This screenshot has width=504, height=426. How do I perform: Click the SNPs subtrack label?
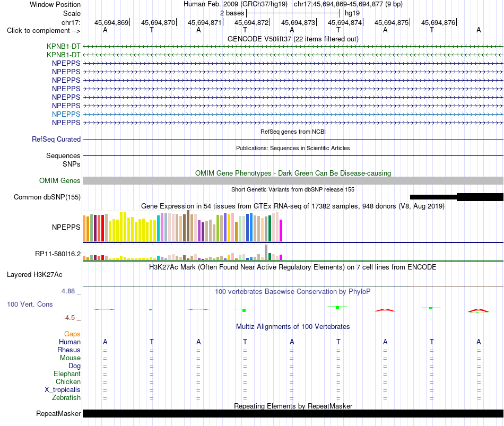72,164
